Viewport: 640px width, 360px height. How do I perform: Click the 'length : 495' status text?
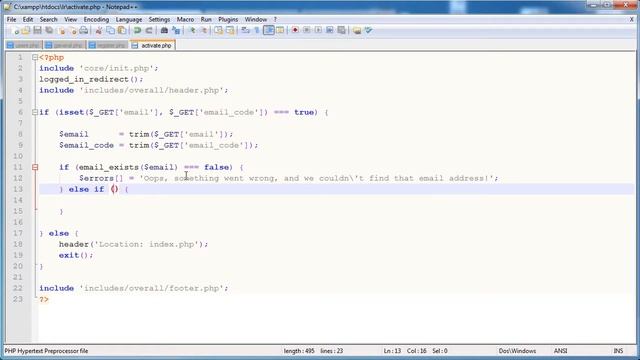coord(299,351)
